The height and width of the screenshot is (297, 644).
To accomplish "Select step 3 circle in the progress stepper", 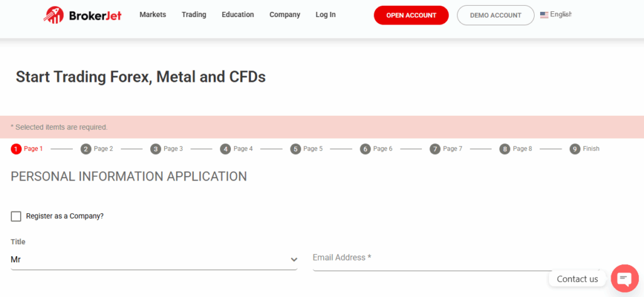I will [156, 148].
